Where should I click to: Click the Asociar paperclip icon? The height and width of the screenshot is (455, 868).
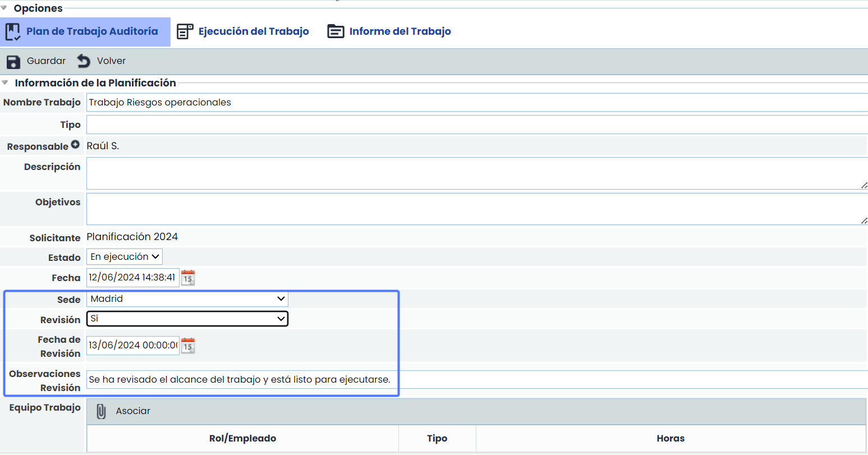tap(101, 411)
